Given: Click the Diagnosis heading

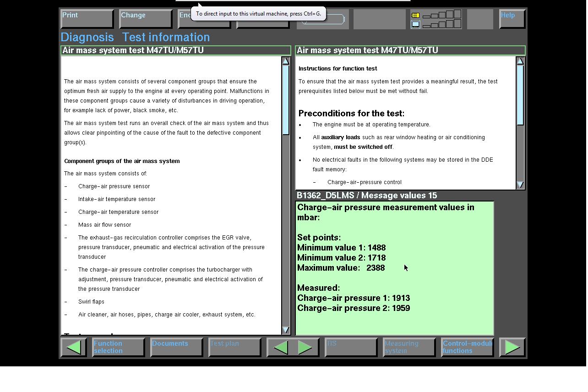Looking at the screenshot, I should tap(87, 37).
